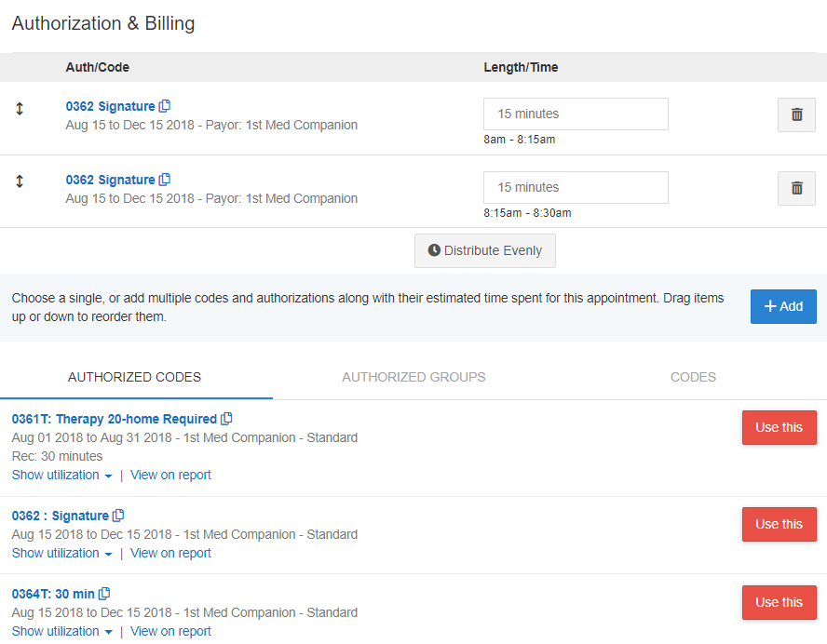Switch to the Authorized Groups tab

pyautogui.click(x=413, y=377)
